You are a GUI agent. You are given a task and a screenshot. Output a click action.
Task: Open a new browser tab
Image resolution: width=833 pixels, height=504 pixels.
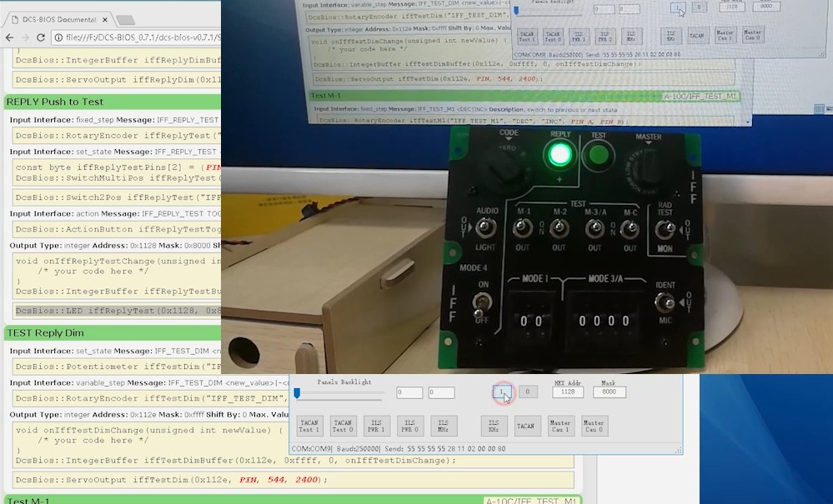tap(126, 20)
